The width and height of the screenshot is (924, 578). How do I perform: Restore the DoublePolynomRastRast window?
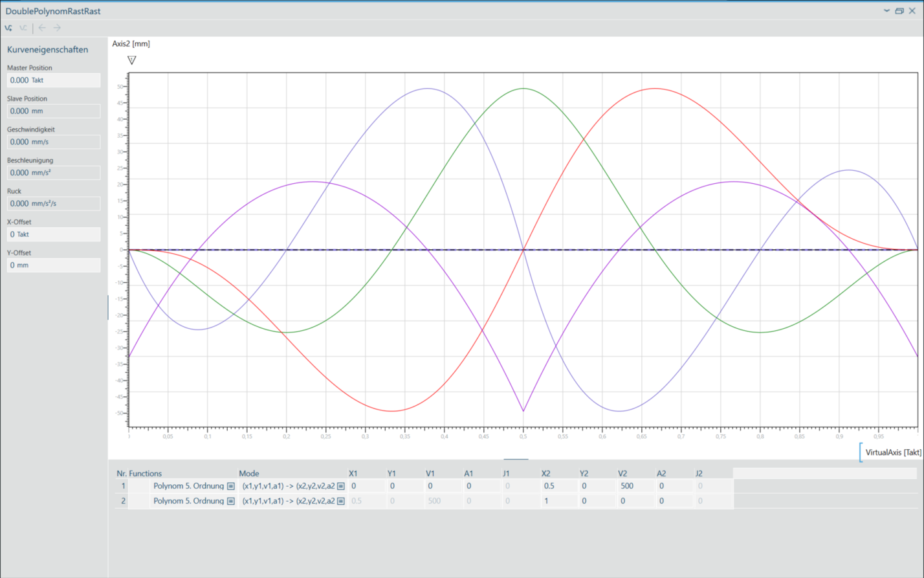tap(899, 11)
